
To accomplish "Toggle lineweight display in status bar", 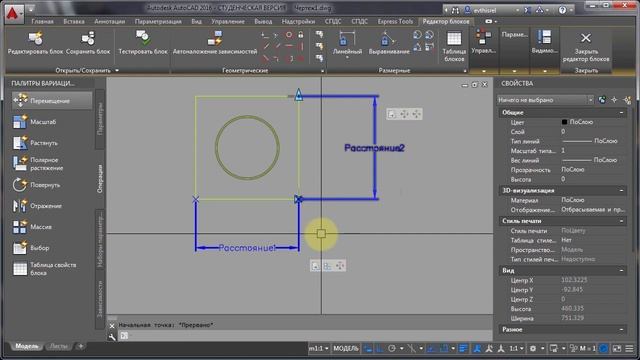I will tap(463, 348).
